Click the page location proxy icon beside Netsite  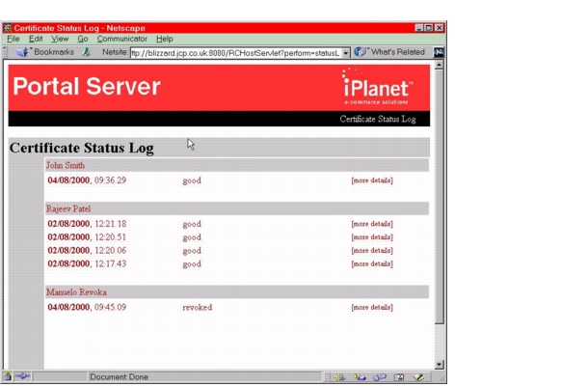[86, 52]
